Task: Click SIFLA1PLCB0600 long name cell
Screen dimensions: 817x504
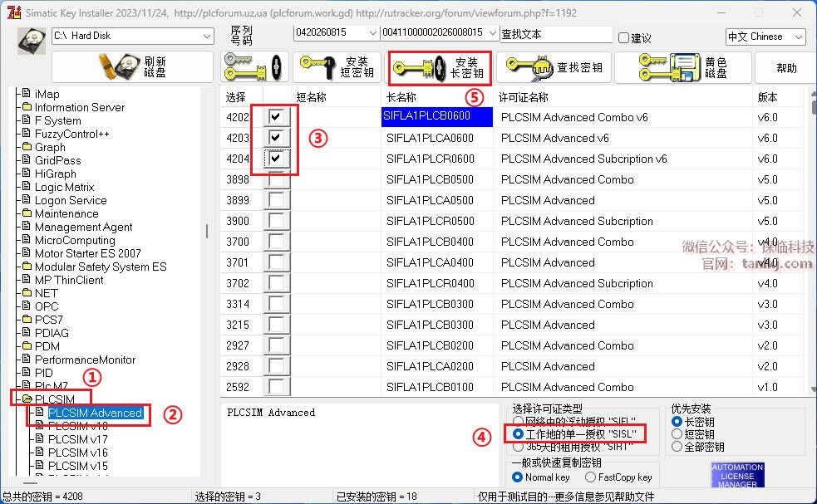Action: [437, 116]
